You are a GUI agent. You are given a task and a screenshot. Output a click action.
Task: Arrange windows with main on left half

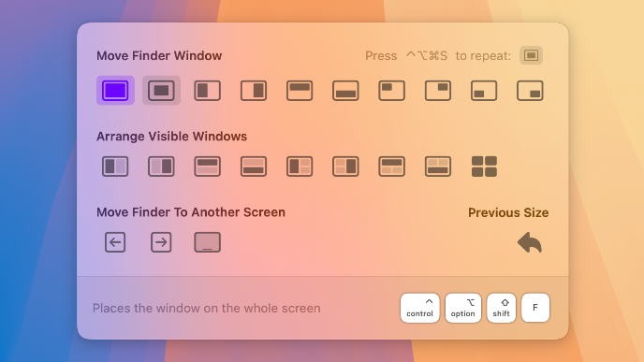point(115,167)
